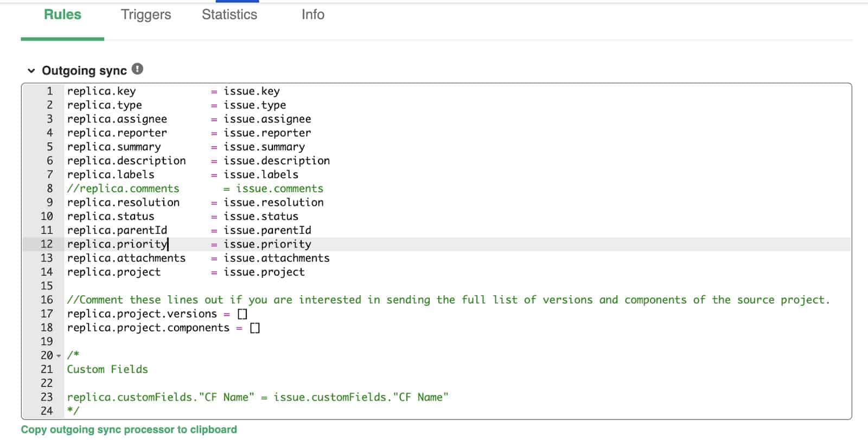Open the Triggers tab

tap(146, 15)
